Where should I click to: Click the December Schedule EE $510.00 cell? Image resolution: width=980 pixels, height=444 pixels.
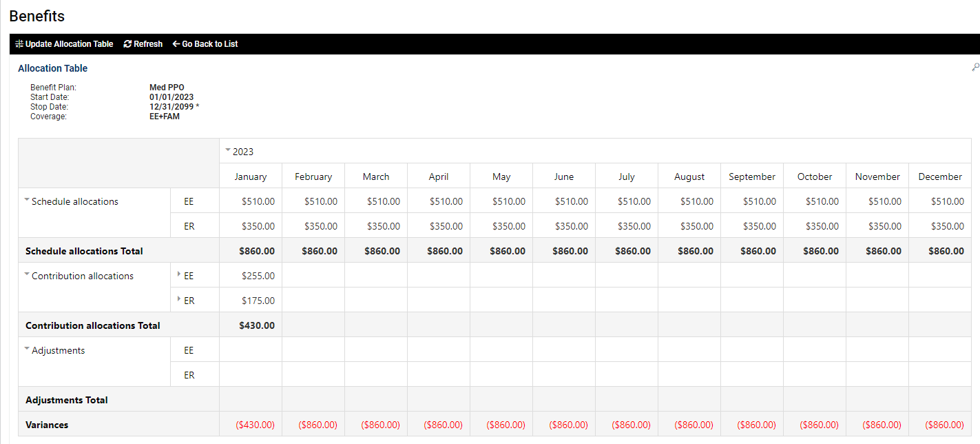(940, 201)
